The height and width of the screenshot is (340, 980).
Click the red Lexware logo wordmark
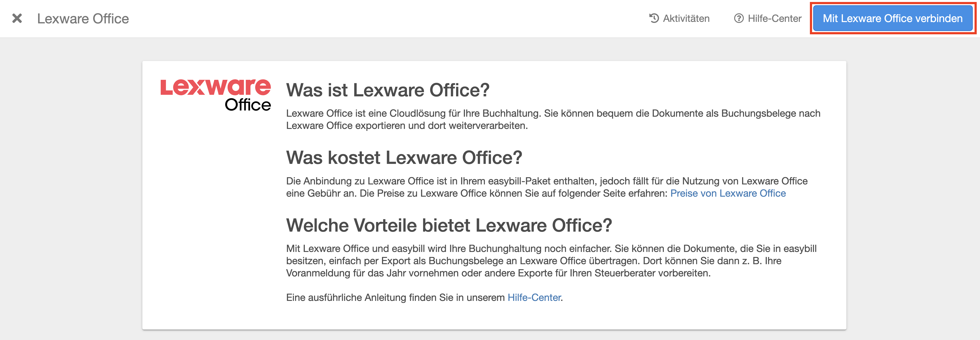coord(215,87)
